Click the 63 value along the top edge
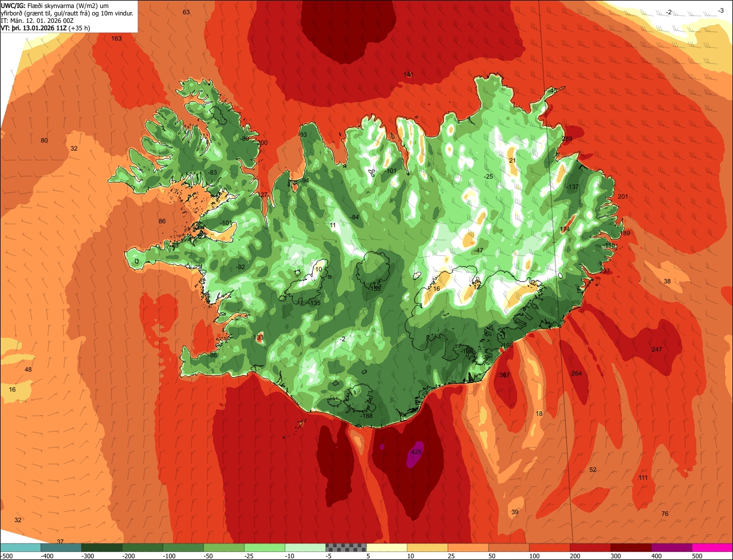 [186, 12]
